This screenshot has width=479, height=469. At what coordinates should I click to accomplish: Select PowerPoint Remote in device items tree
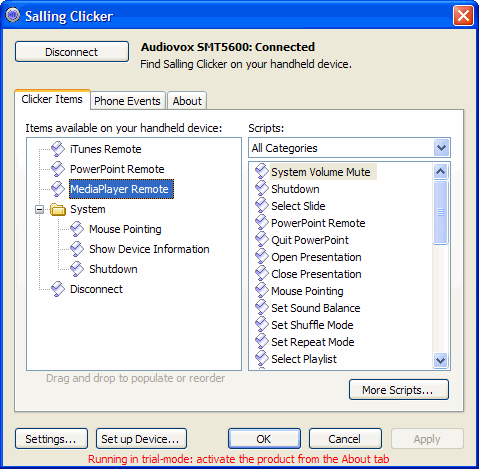[117, 169]
